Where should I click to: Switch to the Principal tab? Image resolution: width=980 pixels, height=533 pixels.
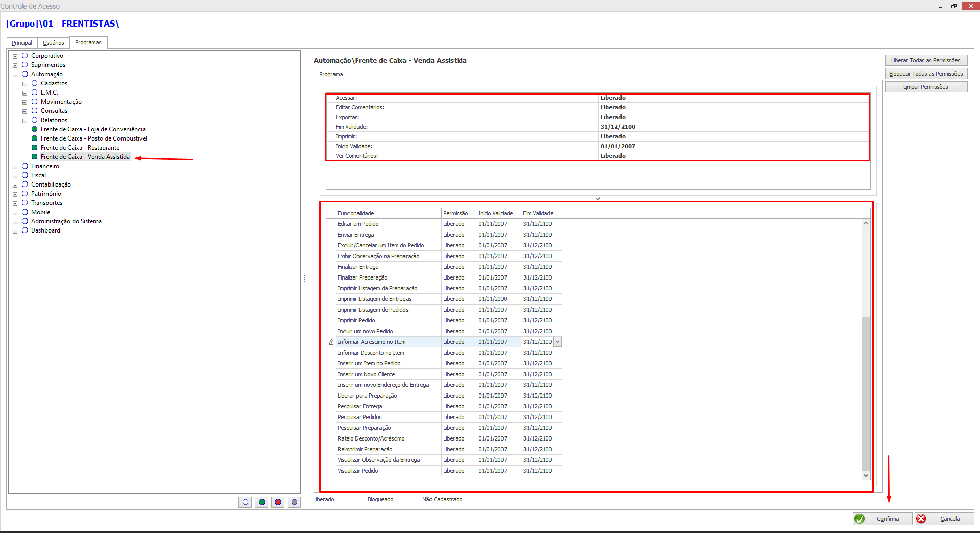[22, 43]
